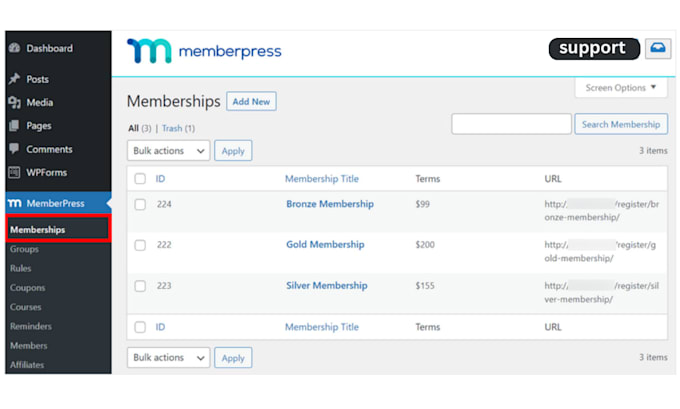Check the Silver Membership row checkbox
The image size is (680, 409).
(140, 286)
